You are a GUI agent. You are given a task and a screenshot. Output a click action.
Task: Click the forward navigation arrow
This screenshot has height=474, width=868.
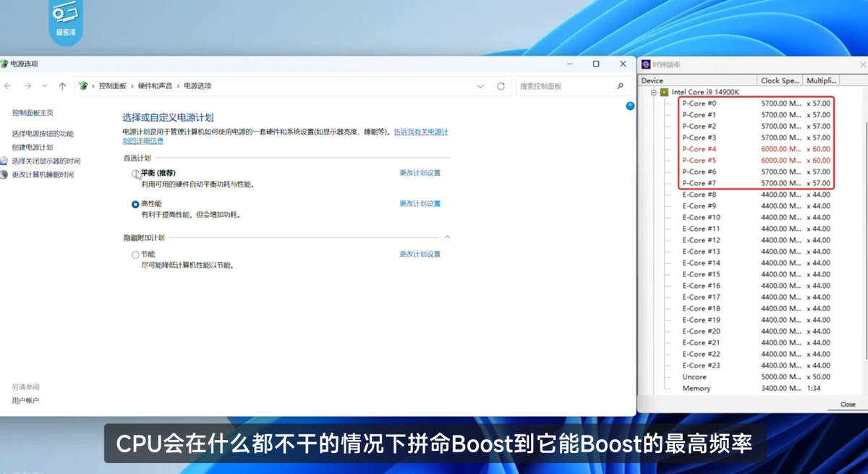click(x=27, y=86)
